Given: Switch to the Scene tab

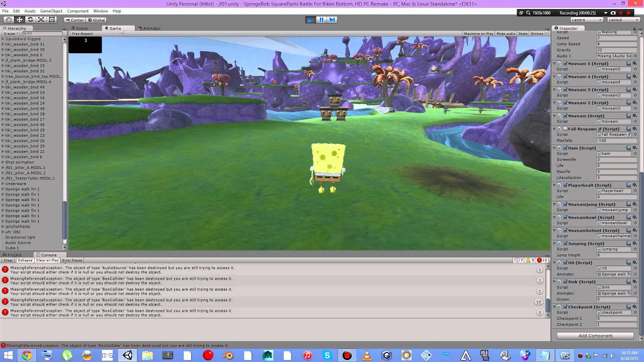Looking at the screenshot, I should click(80, 28).
